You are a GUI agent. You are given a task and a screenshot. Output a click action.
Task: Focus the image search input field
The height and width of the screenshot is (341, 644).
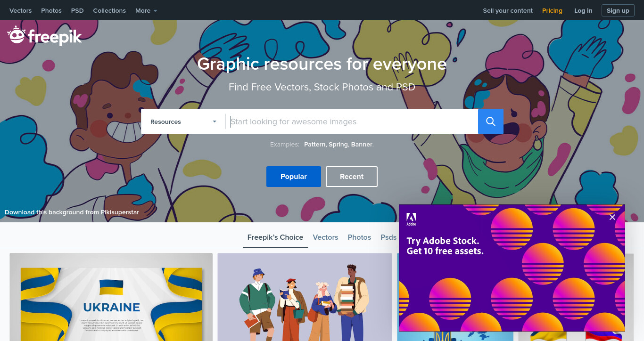[352, 122]
